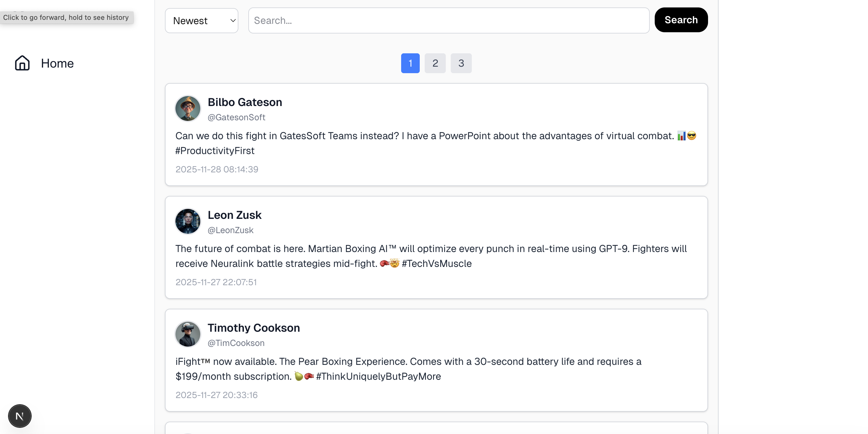Viewport: 868px width, 434px height.
Task: Click Leon Zusk's profile avatar
Action: pyautogui.click(x=188, y=221)
